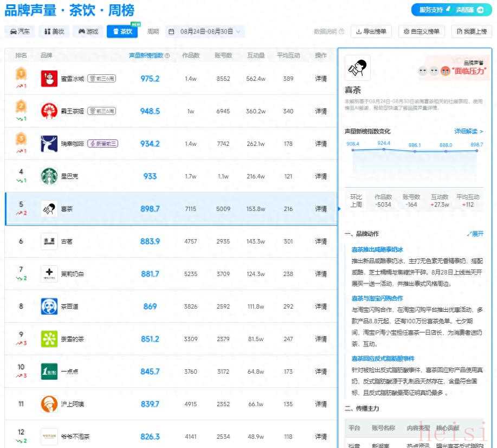
Task: Open 详情 for 瑞幸咖啡
Action: (x=321, y=144)
